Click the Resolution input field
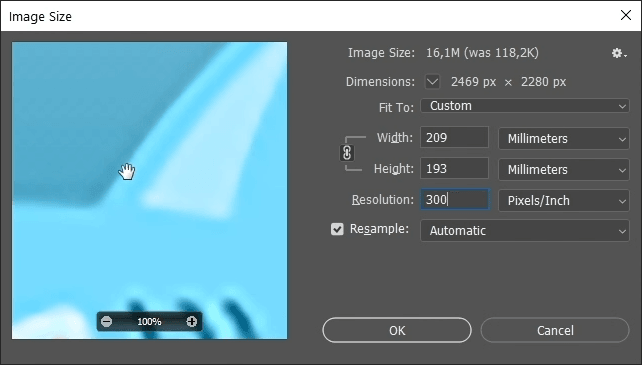642x365 pixels. 454,200
